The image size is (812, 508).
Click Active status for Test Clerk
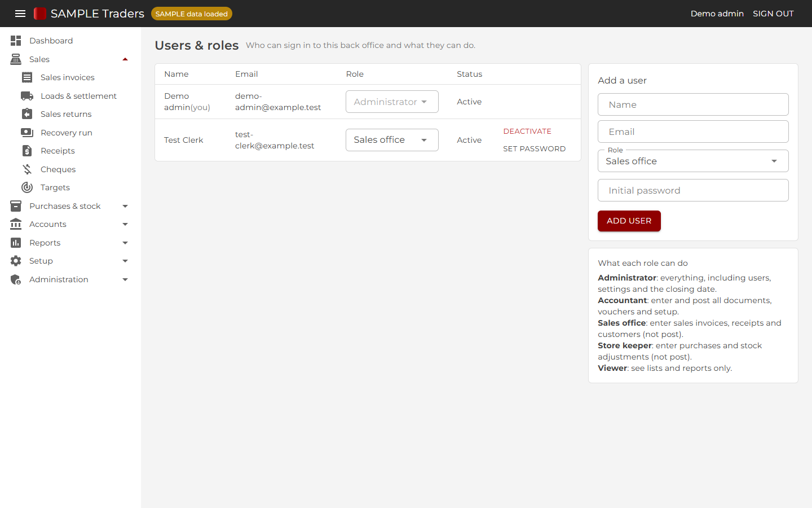tap(469, 140)
